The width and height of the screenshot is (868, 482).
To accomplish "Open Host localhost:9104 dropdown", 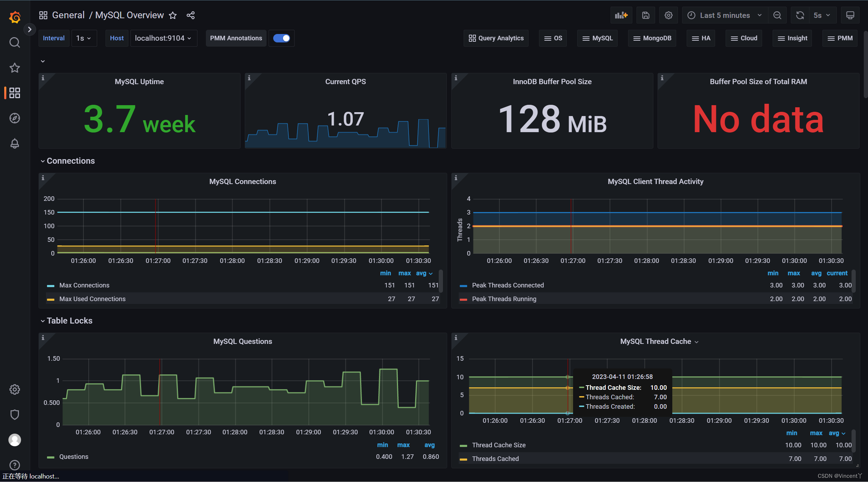I will coord(163,38).
